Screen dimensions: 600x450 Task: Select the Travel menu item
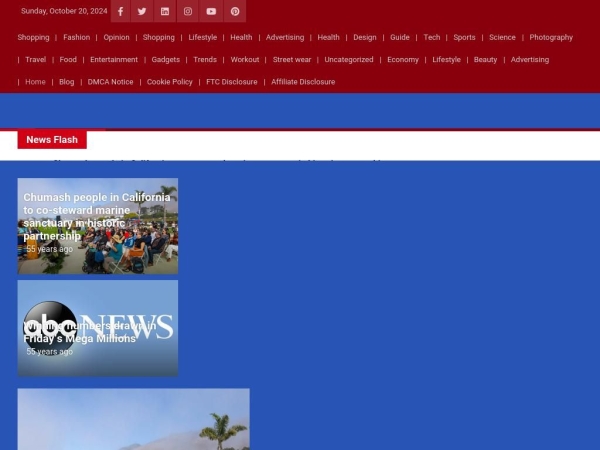[36, 60]
